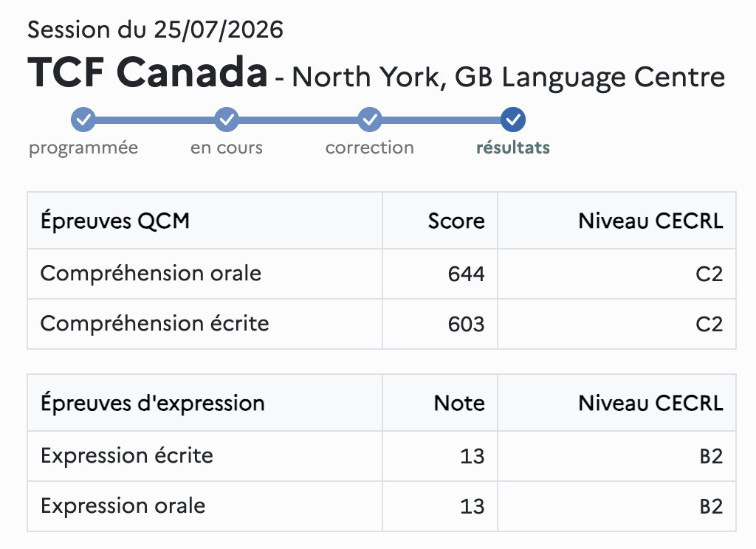Click the Compréhension orale score 644
Image resolution: width=756 pixels, height=549 pixels.
click(x=466, y=274)
